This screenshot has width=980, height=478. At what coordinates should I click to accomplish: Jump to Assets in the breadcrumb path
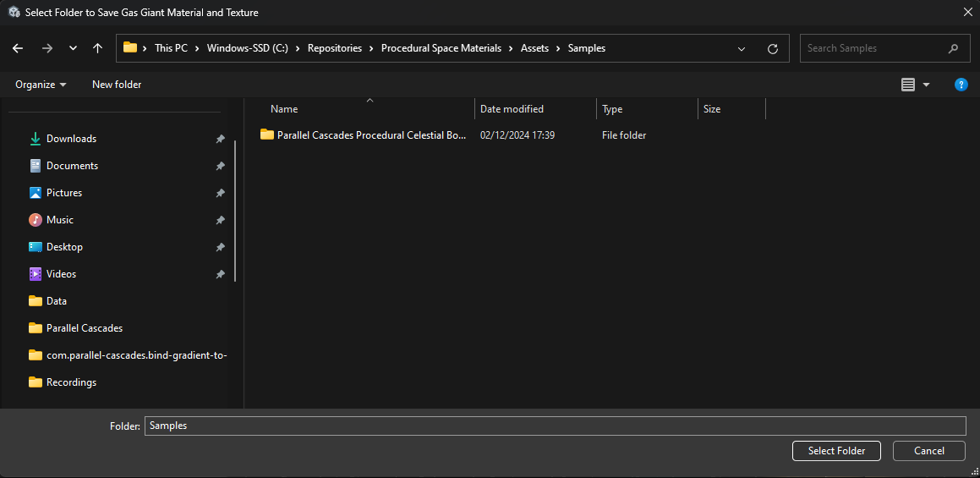[534, 48]
